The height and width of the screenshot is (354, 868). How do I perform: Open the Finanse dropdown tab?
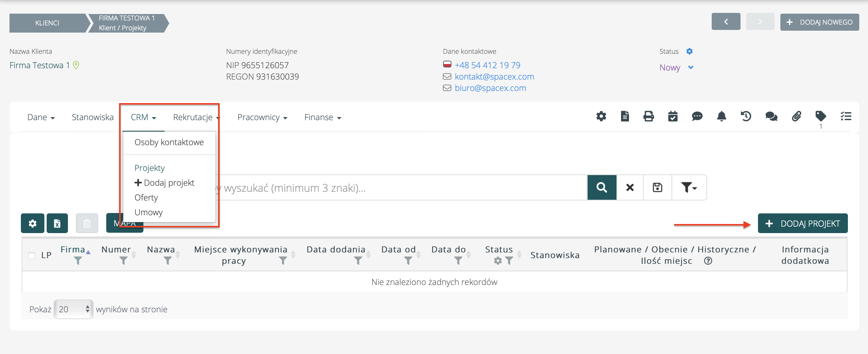tap(322, 117)
